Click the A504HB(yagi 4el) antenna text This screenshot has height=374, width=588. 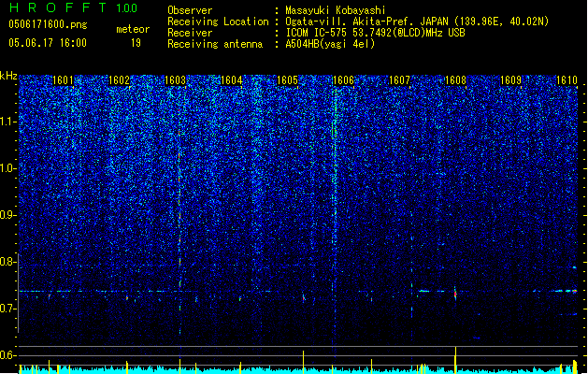click(330, 44)
